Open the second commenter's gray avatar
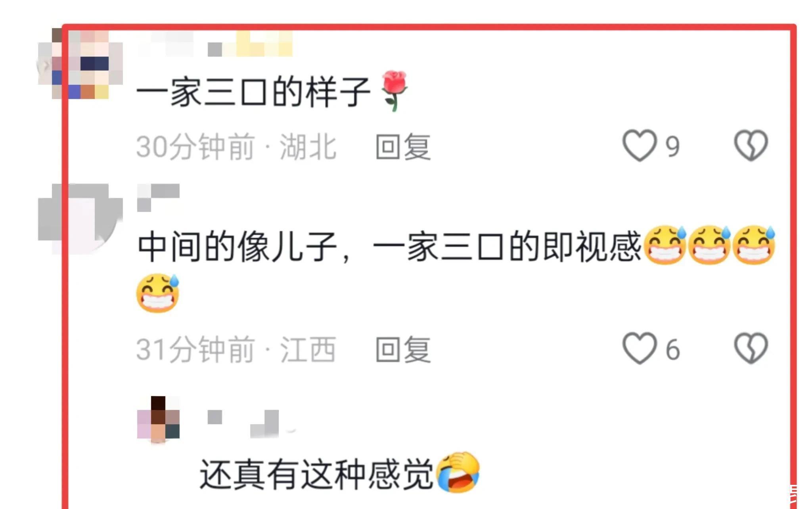Image resolution: width=812 pixels, height=509 pixels. pos(80,218)
